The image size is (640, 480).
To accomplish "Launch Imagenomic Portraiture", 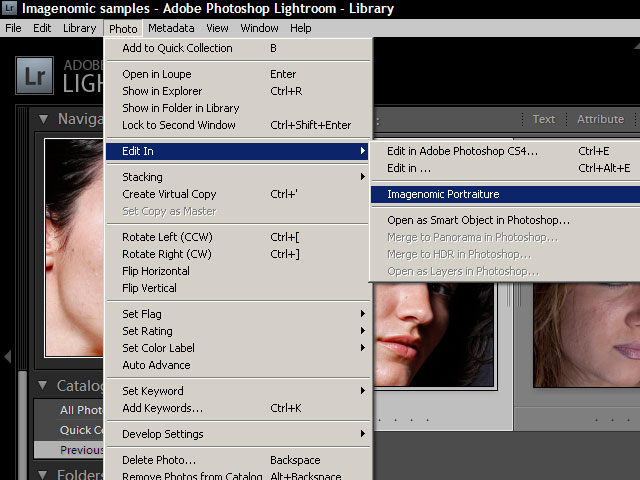I will point(505,194).
